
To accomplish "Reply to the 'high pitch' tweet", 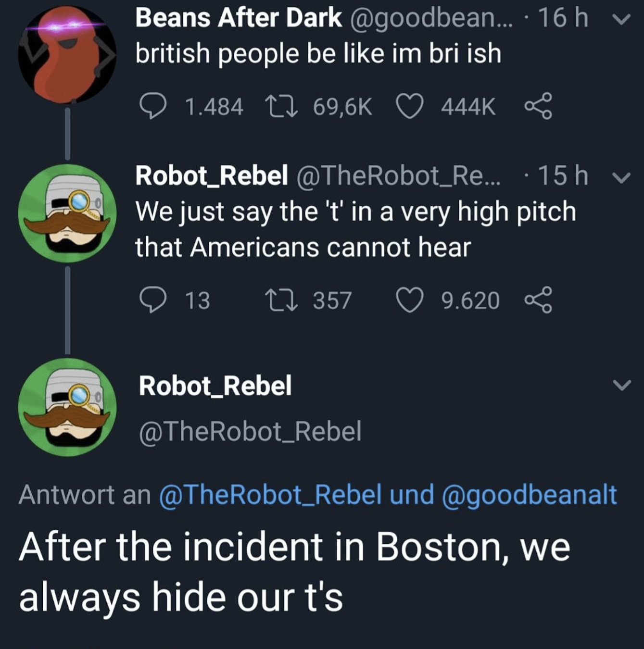I will coord(153,300).
